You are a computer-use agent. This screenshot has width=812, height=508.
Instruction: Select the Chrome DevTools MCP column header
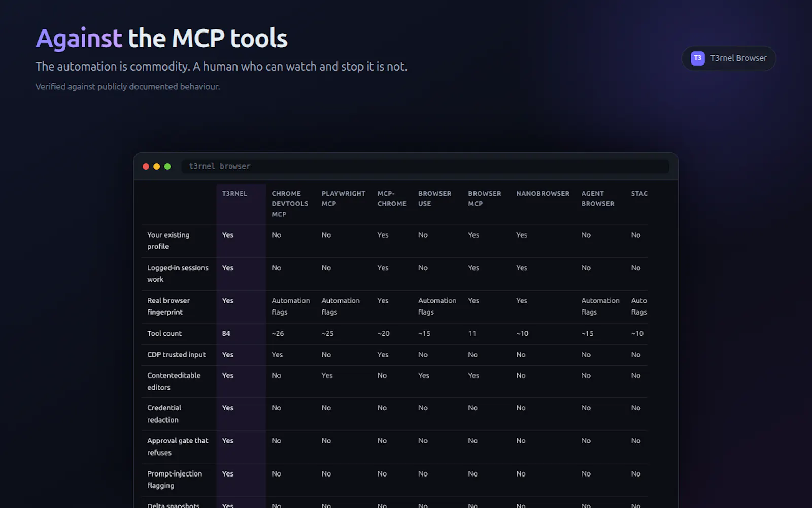290,204
